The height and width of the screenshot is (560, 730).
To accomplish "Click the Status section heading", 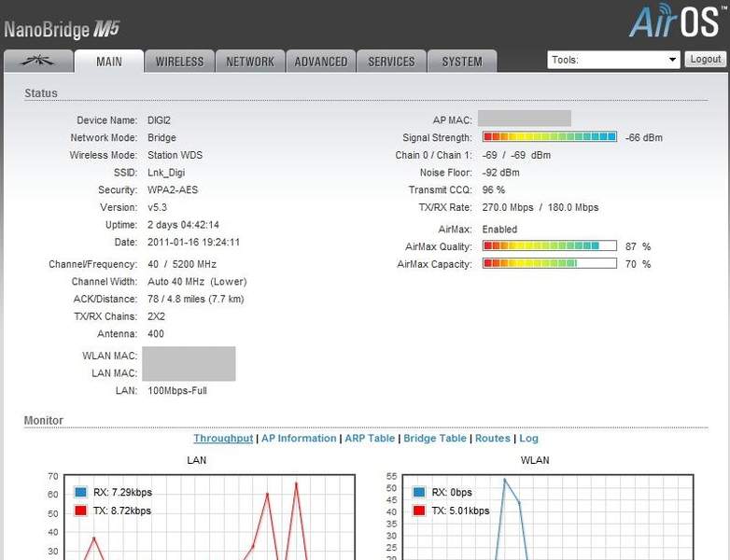I will [x=41, y=93].
